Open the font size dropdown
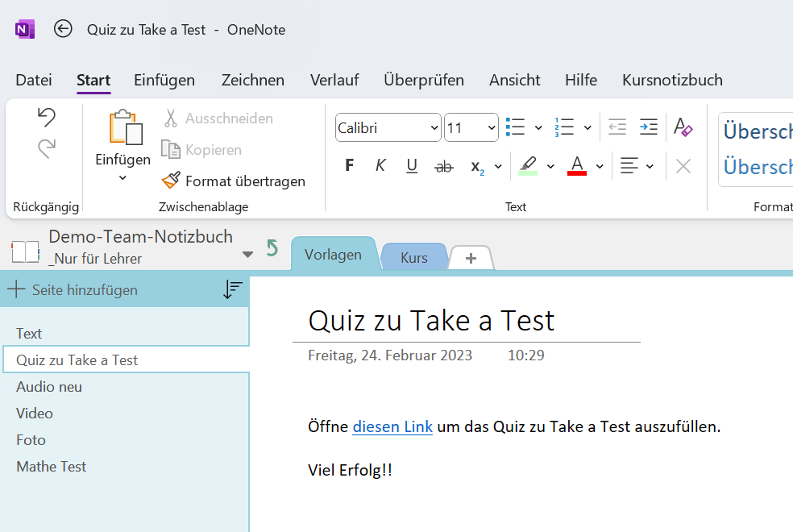This screenshot has height=532, width=793. 492,128
